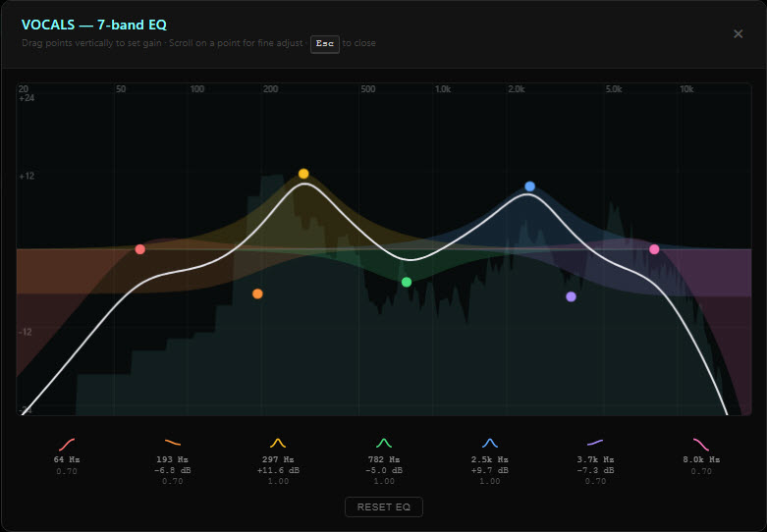Click the "-6.8 dB" gain value
The height and width of the screenshot is (532, 767).
click(173, 470)
